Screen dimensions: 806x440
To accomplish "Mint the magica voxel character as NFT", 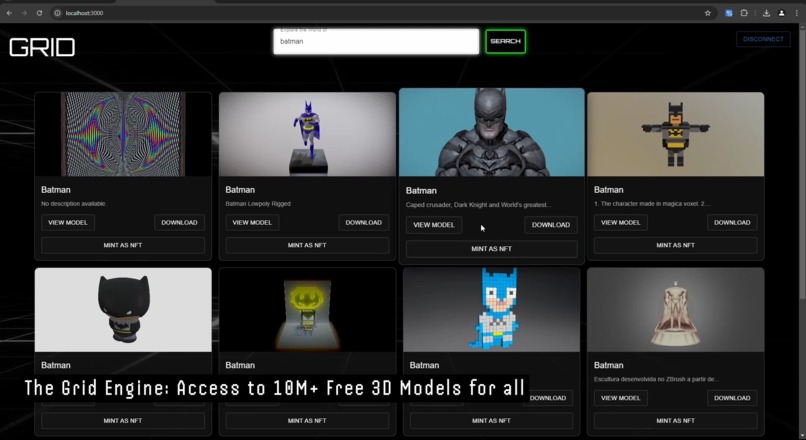I will (x=675, y=245).
